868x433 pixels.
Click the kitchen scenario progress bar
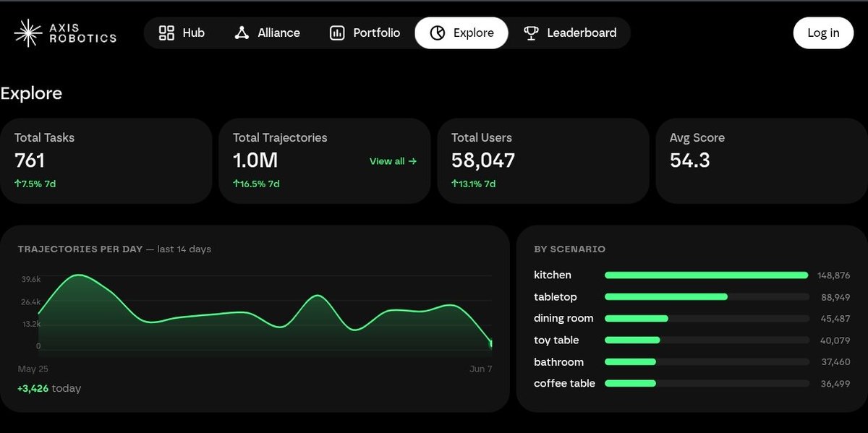tap(707, 275)
